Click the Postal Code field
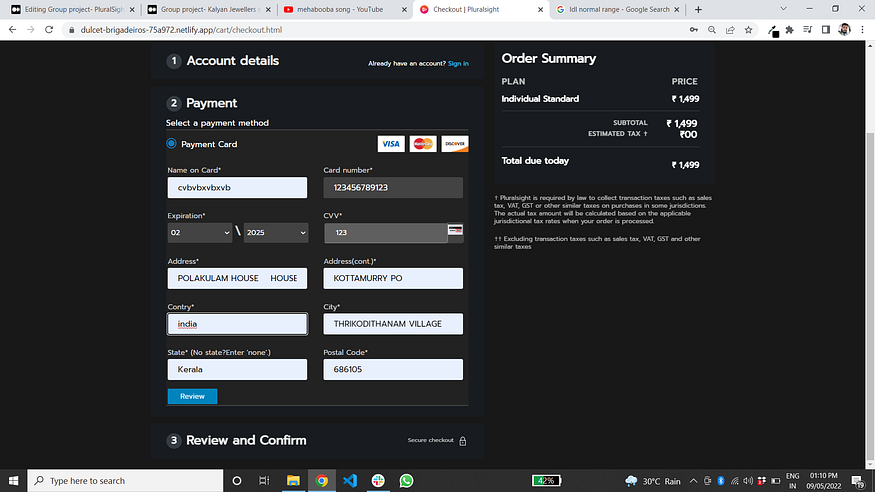 pos(393,369)
